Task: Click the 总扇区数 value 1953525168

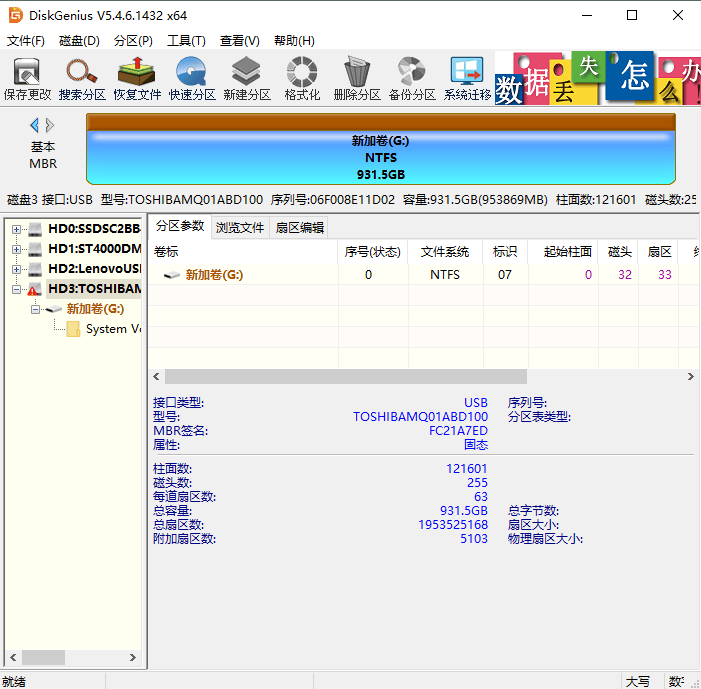Action: click(453, 524)
